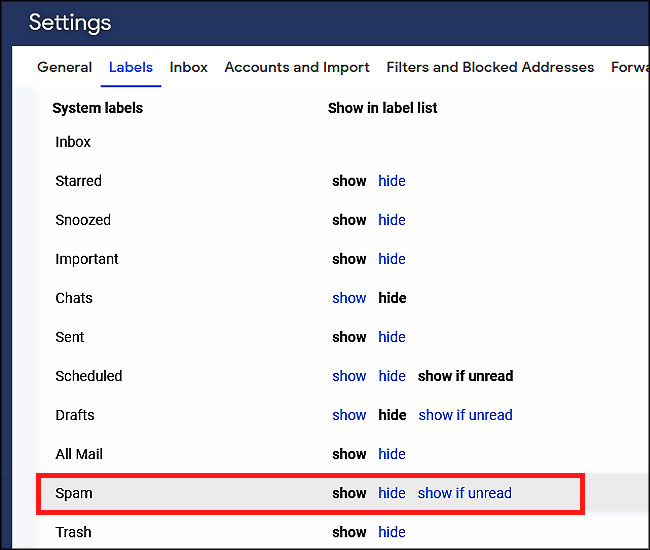The width and height of the screenshot is (650, 550).
Task: Hide the All Mail label
Action: click(392, 454)
